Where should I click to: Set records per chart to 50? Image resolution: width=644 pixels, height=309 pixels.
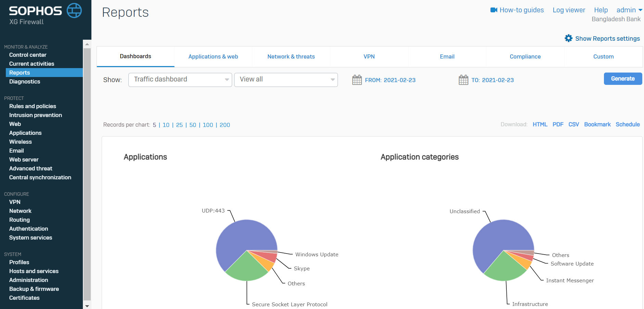[193, 125]
